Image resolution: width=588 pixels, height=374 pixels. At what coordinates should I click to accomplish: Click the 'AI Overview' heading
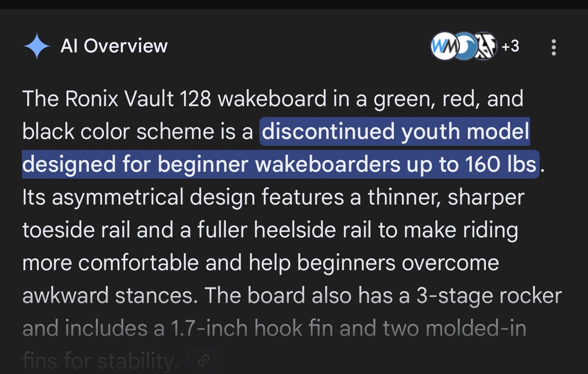(114, 46)
